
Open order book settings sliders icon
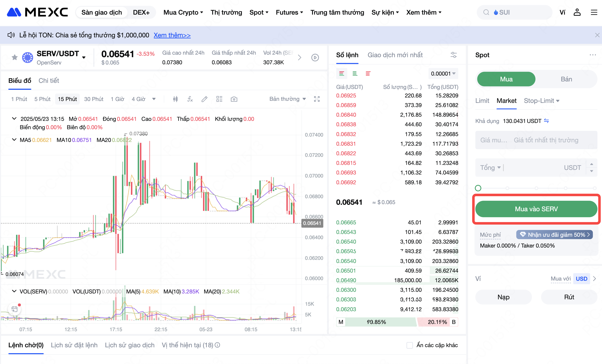click(x=454, y=55)
